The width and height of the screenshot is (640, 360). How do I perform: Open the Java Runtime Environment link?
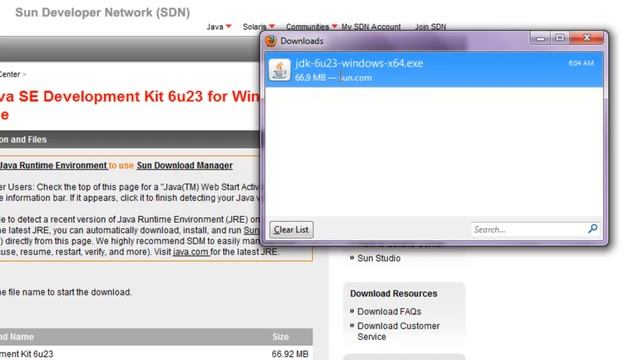pos(53,165)
